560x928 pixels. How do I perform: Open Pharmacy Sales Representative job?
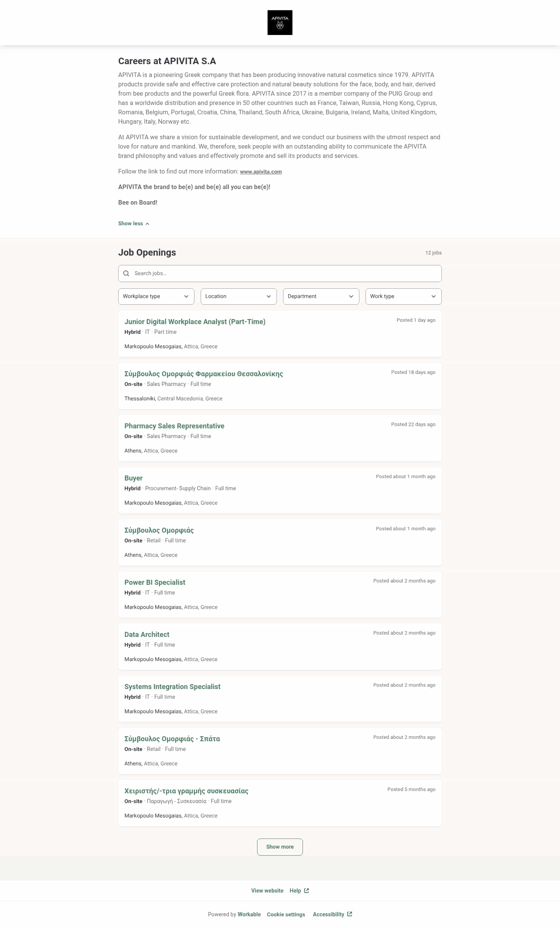[x=174, y=426]
